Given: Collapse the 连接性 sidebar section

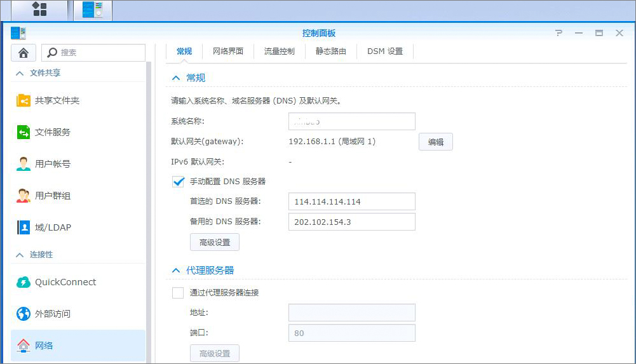Looking at the screenshot, I should (x=20, y=254).
